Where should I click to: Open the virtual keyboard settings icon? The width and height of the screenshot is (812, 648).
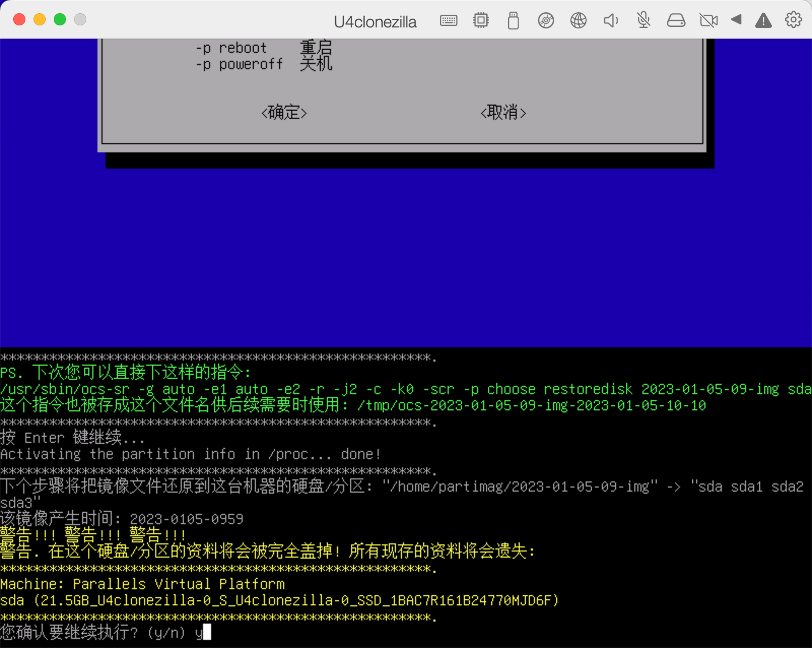click(x=449, y=20)
